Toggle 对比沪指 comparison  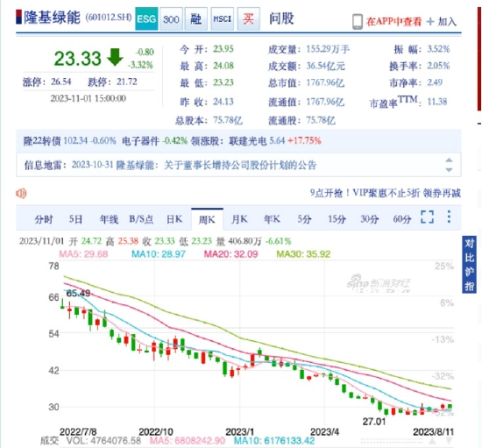pyautogui.click(x=469, y=265)
